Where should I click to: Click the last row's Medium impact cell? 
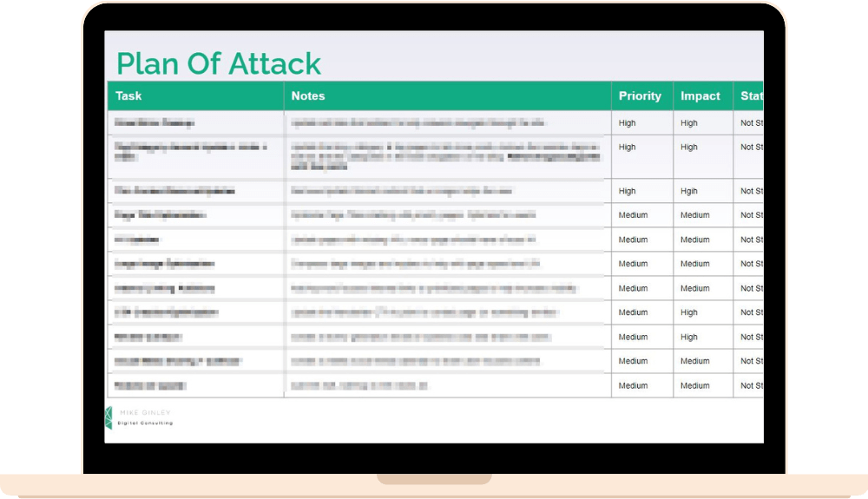tap(694, 385)
